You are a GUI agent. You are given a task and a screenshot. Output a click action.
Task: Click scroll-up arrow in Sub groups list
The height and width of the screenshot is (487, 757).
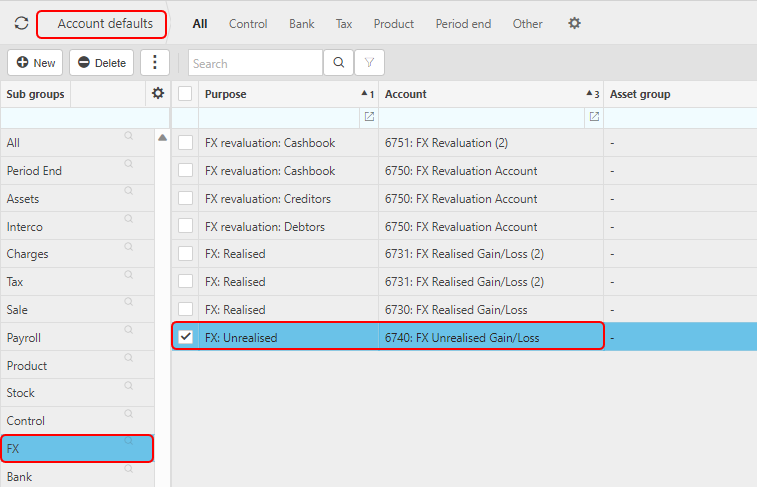coord(163,138)
